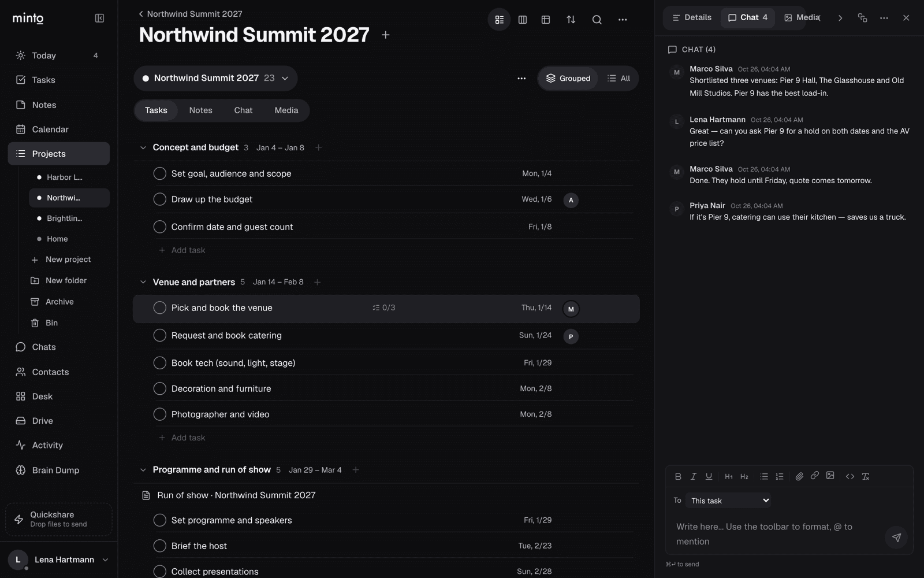Insert code block in chat editor
This screenshot has width=924, height=578.
tap(850, 476)
